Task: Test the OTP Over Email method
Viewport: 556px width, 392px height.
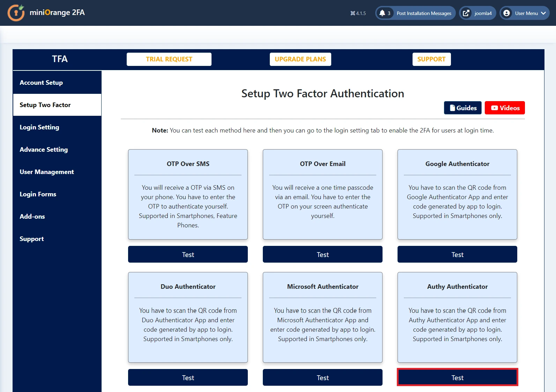Action: click(x=323, y=255)
